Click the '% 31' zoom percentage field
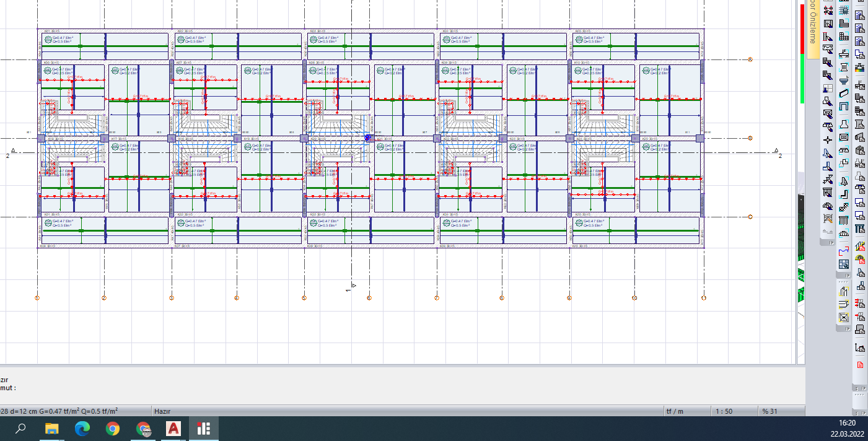 [781, 411]
